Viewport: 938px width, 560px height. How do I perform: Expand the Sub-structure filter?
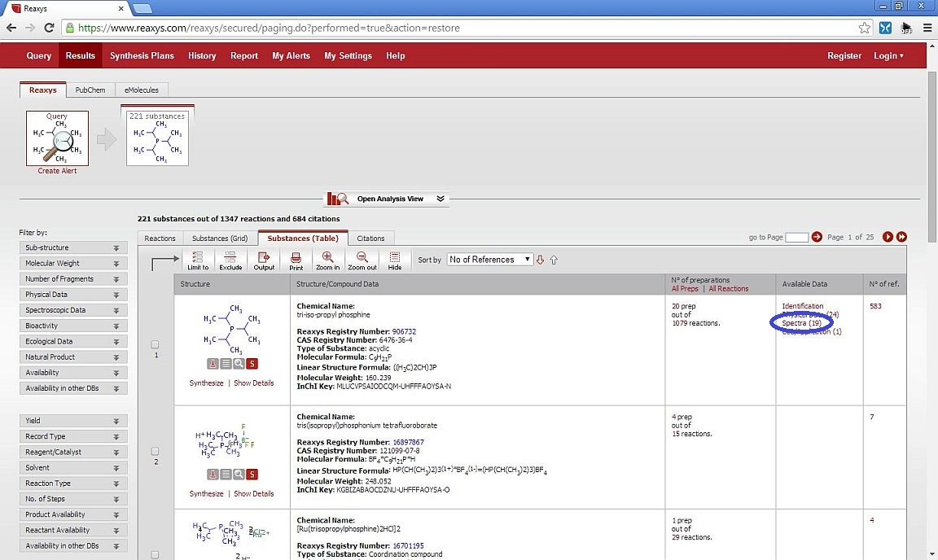pyautogui.click(x=73, y=247)
